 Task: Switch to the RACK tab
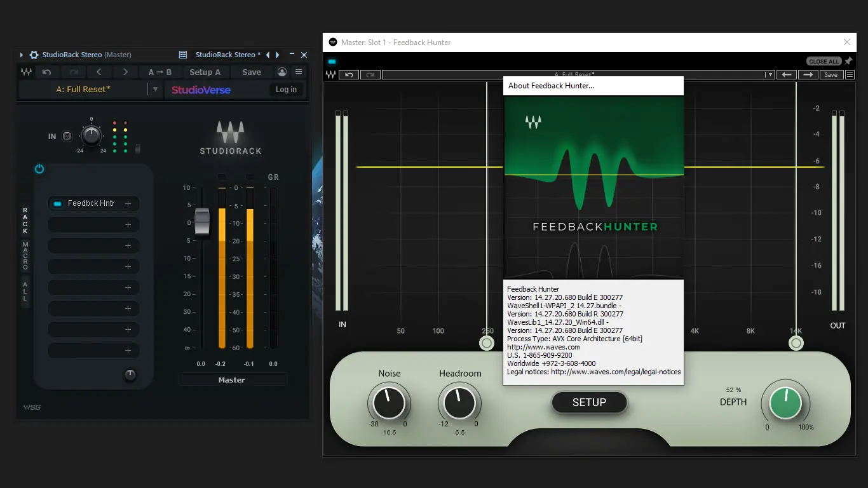pos(25,220)
